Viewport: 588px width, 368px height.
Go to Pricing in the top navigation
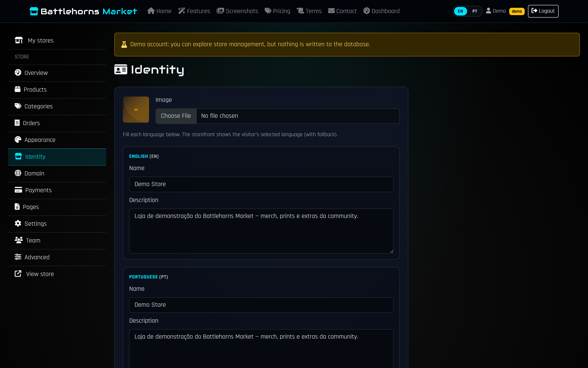click(x=277, y=11)
